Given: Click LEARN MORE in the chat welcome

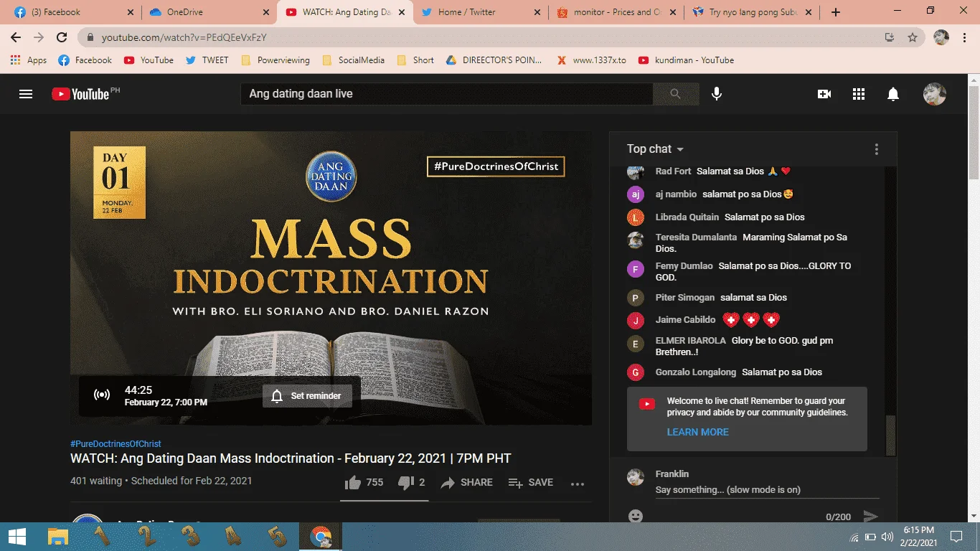Looking at the screenshot, I should pos(697,432).
